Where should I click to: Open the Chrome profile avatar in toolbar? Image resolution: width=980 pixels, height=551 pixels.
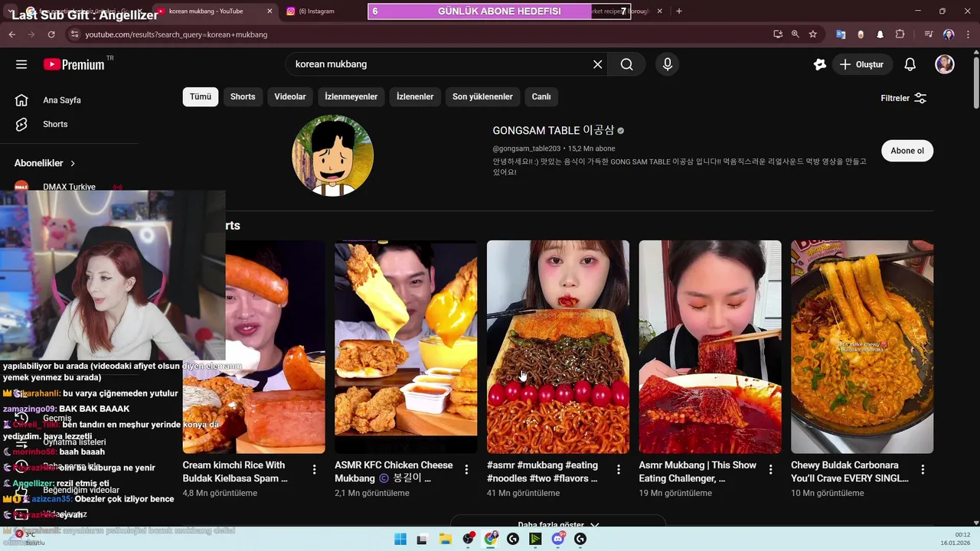coord(949,34)
